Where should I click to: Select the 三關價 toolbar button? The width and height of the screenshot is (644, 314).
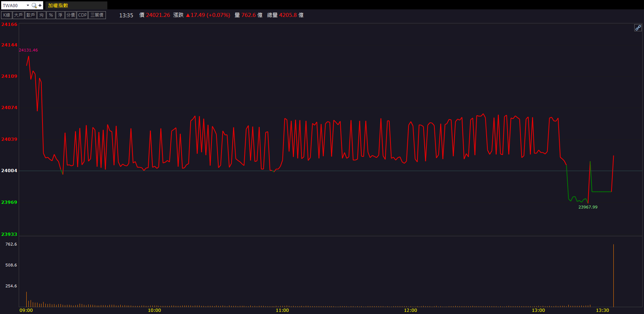click(97, 15)
